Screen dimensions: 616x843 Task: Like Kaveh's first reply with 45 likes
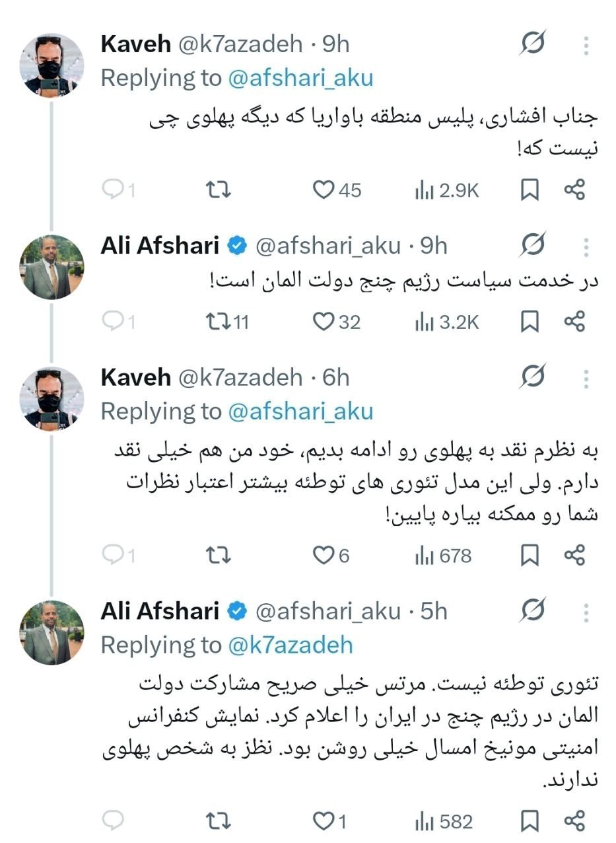(x=324, y=190)
